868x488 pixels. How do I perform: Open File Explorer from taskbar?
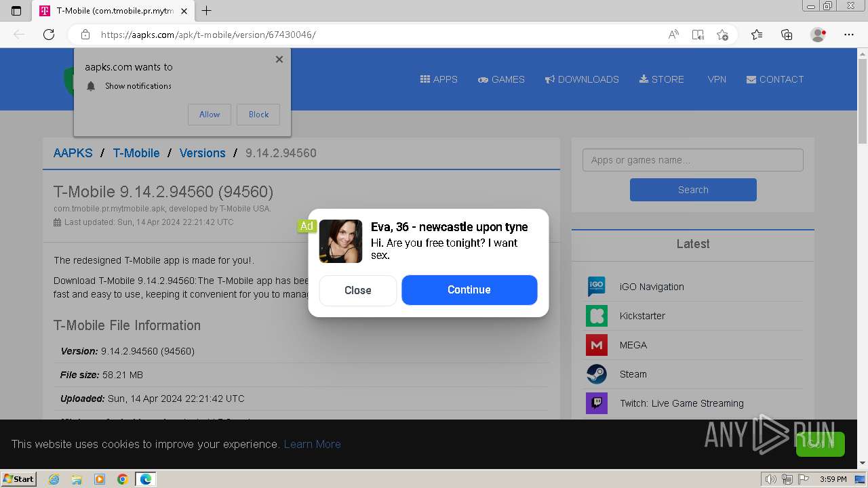pyautogui.click(x=77, y=479)
